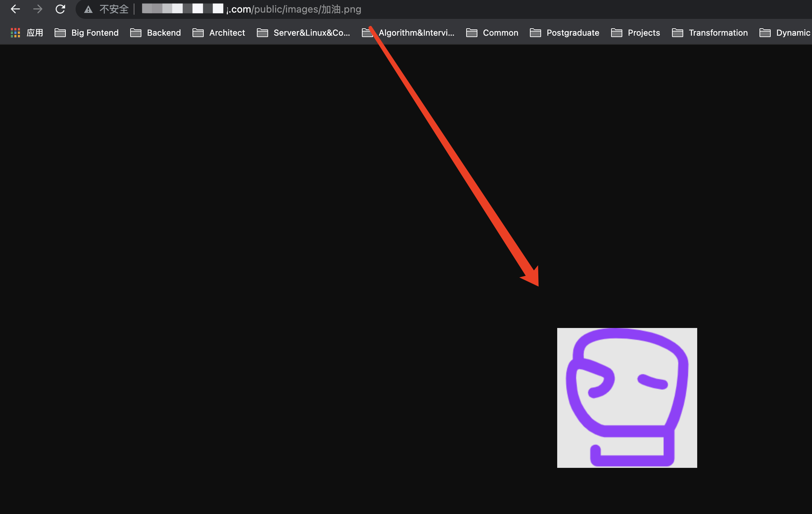
Task: Open the Postgraduate bookmark folder
Action: (x=565, y=33)
